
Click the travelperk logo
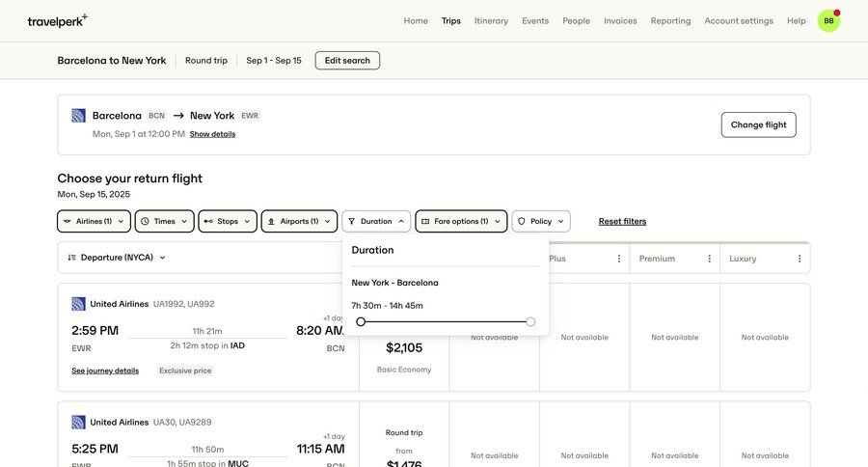(57, 20)
